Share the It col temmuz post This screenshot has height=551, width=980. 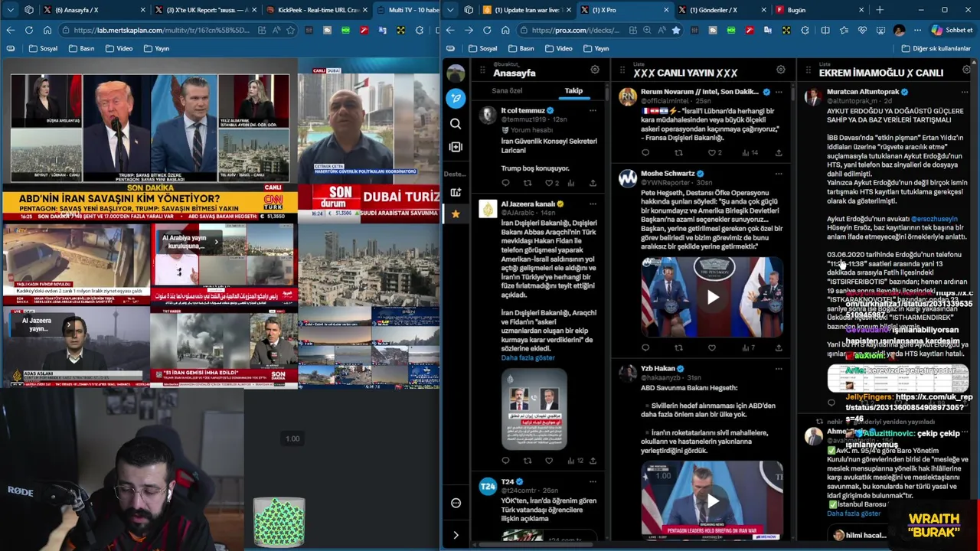point(593,183)
